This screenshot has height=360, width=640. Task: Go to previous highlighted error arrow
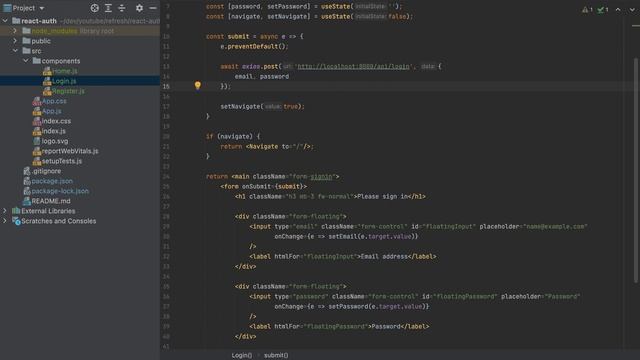[618, 9]
